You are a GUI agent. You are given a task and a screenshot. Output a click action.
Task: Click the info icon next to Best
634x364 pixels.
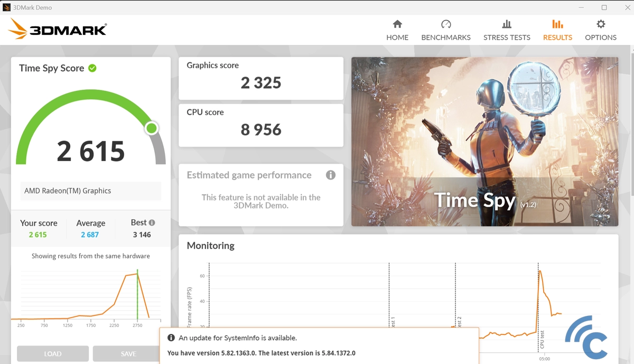(152, 223)
